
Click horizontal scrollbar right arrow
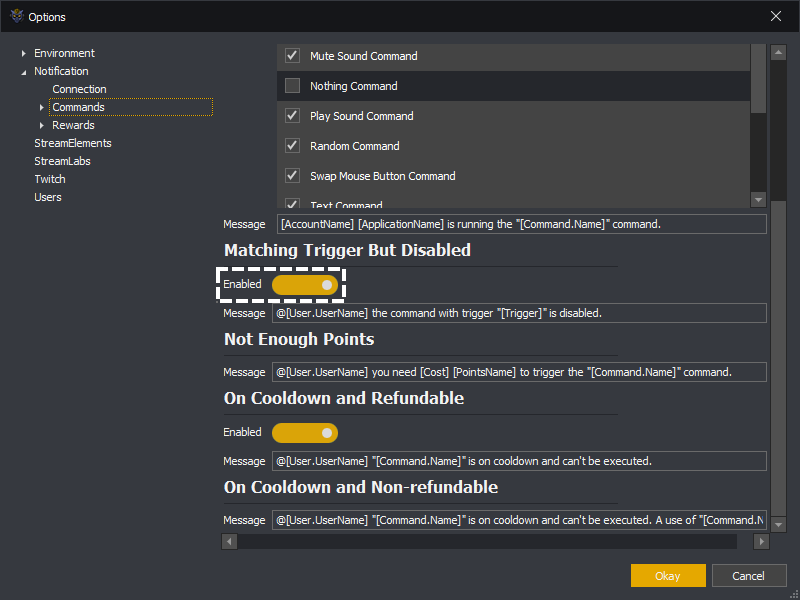(x=761, y=541)
